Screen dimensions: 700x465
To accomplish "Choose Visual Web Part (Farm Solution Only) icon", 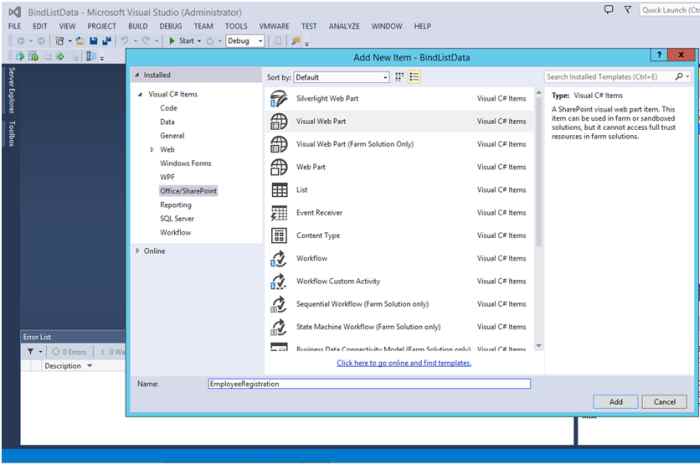I will pyautogui.click(x=279, y=144).
